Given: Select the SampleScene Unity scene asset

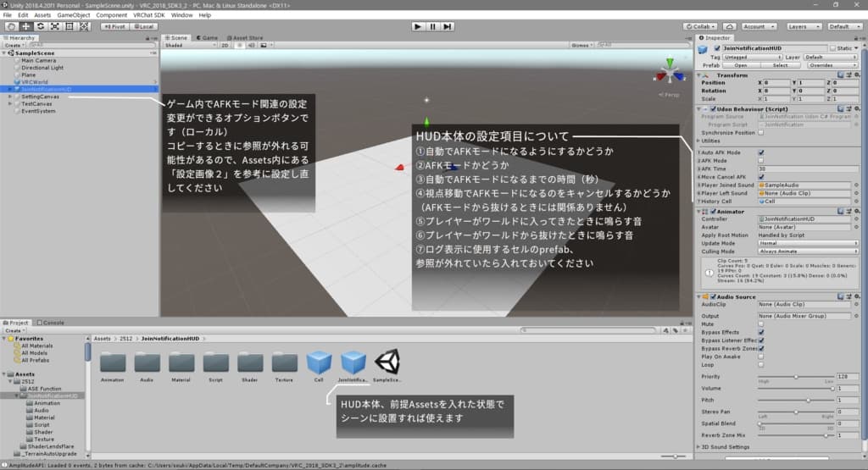Looking at the screenshot, I should (387, 367).
